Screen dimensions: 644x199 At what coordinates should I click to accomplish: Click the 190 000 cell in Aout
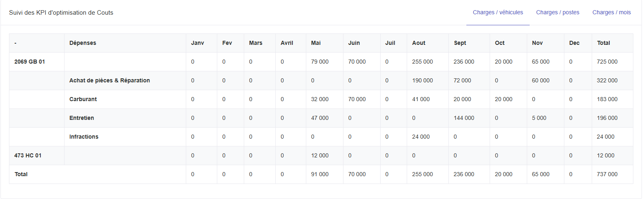click(422, 81)
